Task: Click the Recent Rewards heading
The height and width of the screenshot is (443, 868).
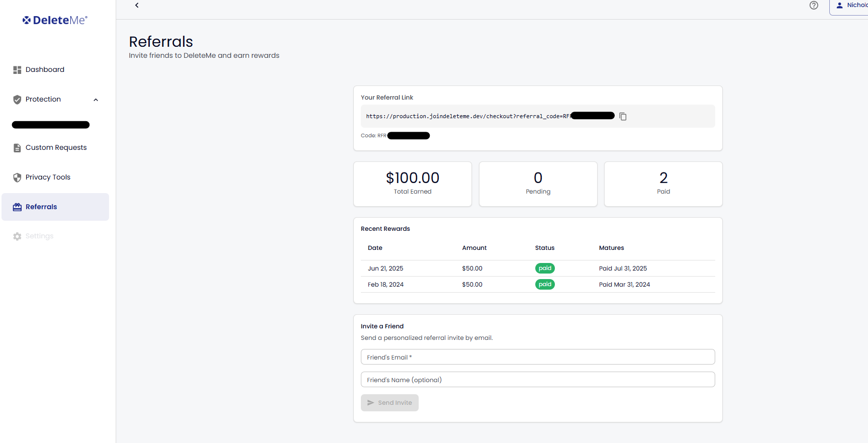Action: click(385, 229)
